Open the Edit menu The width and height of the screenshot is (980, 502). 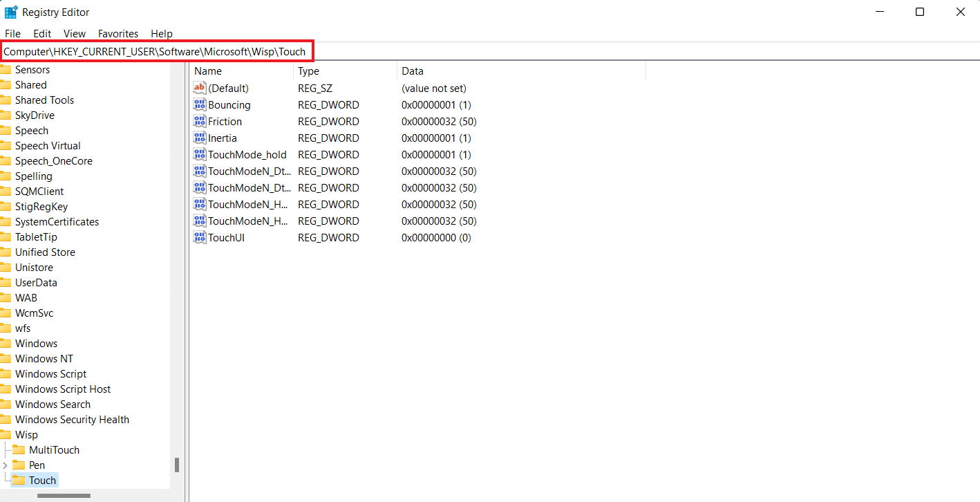[x=42, y=34]
